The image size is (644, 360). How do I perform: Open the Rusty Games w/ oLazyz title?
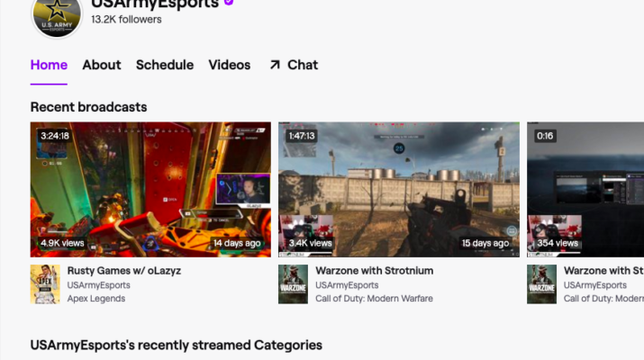pyautogui.click(x=124, y=271)
